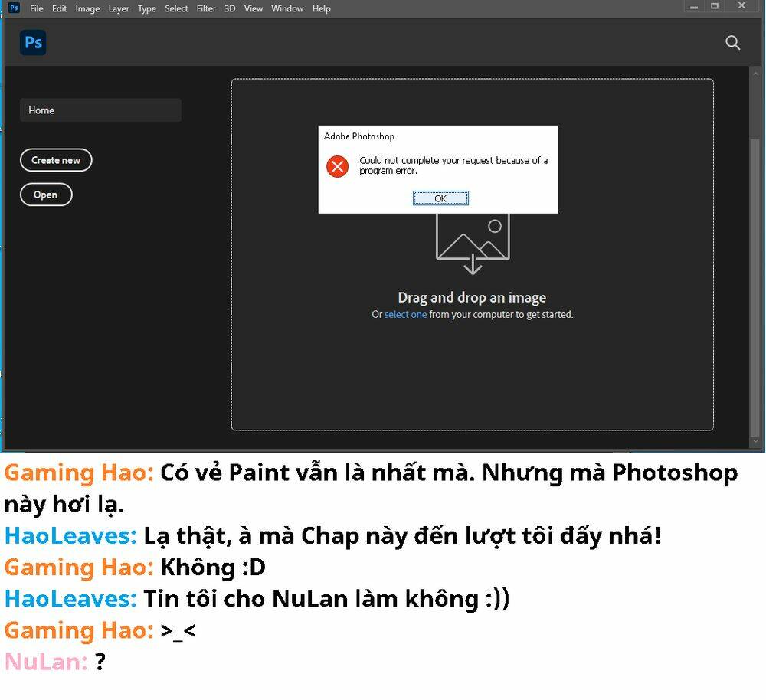The image size is (766, 700).
Task: Open the Select menu
Action: click(x=176, y=9)
